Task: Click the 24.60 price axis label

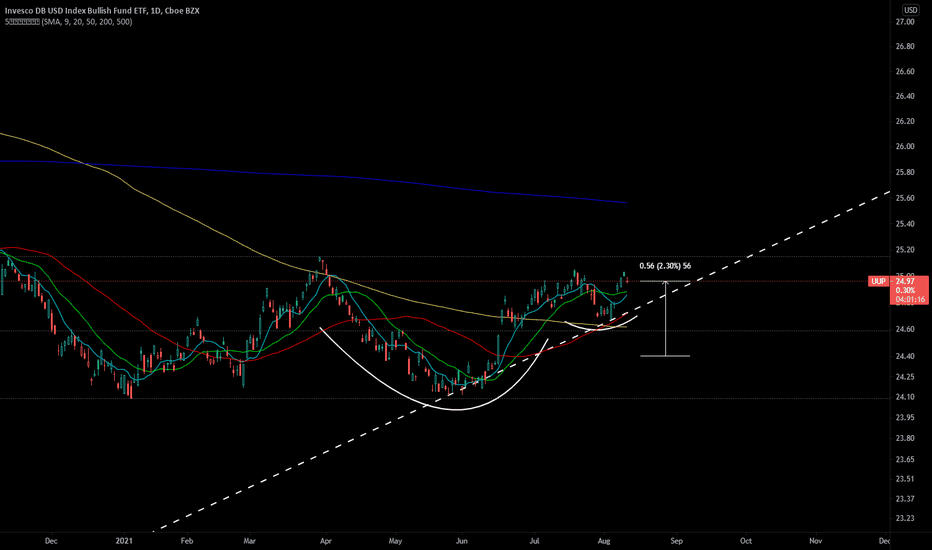Action: [905, 329]
